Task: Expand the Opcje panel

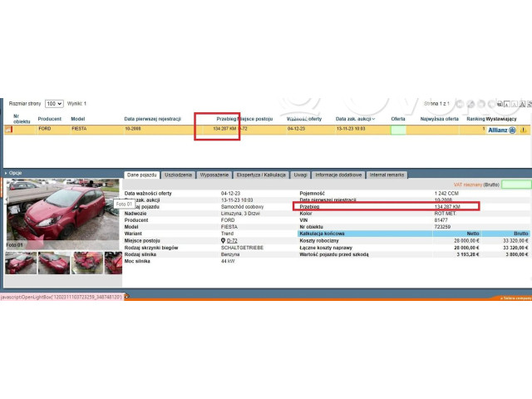Action: tap(13, 173)
